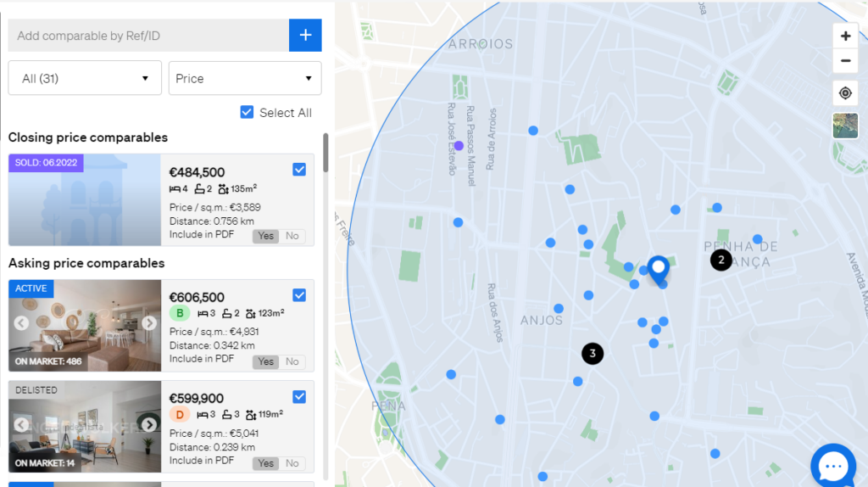Click the ON MARKET: 486 label
This screenshot has height=487, width=868.
pyautogui.click(x=48, y=361)
